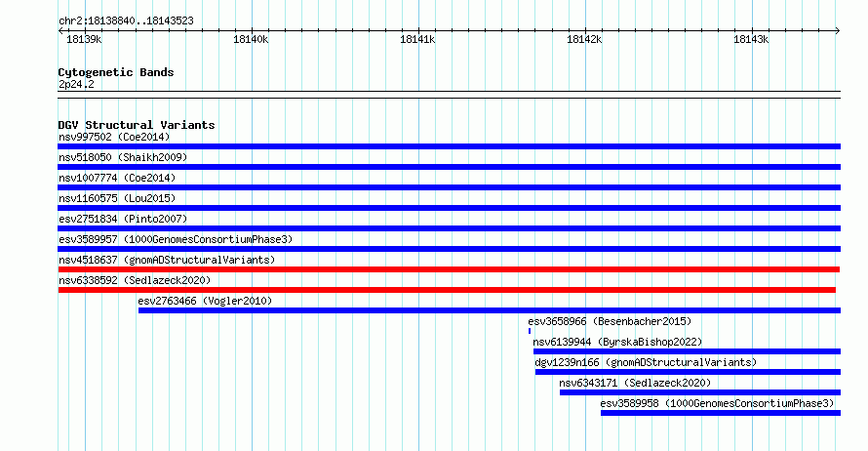The image size is (868, 451).
Task: Click the nsv1007774 blue feature bar
Action: click(x=449, y=187)
